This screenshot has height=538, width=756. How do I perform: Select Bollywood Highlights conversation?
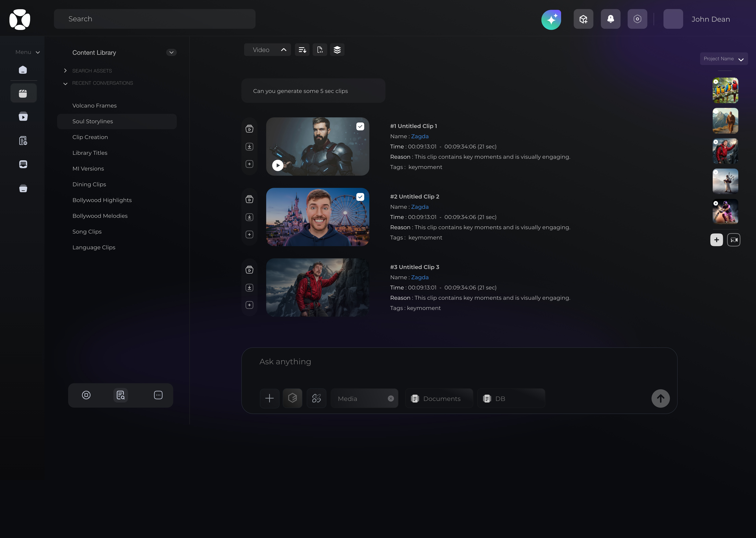pos(102,200)
